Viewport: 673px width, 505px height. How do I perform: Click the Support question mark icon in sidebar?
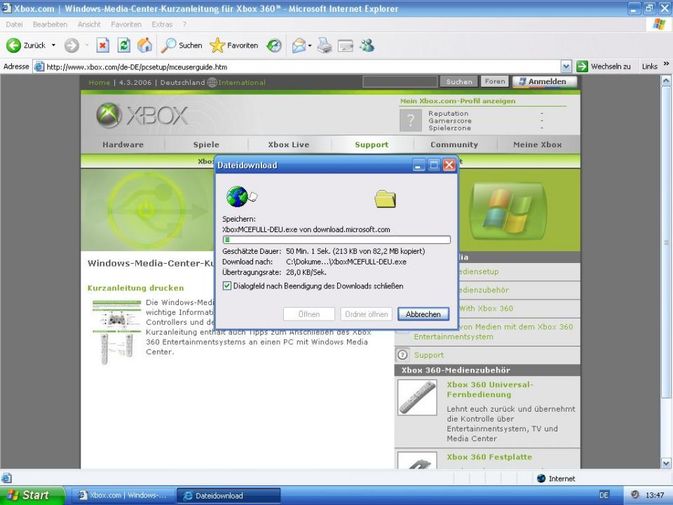pos(402,355)
